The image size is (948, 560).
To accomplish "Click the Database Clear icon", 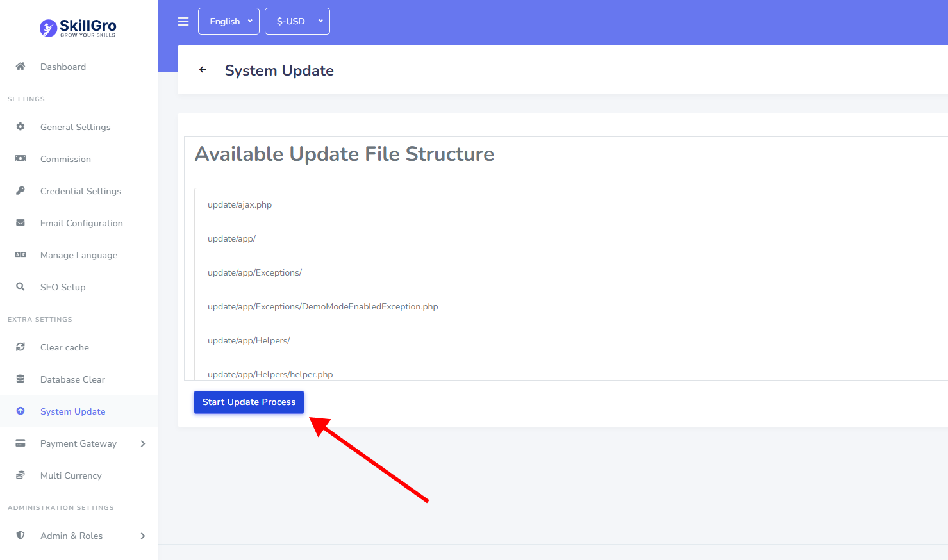I will tap(21, 379).
